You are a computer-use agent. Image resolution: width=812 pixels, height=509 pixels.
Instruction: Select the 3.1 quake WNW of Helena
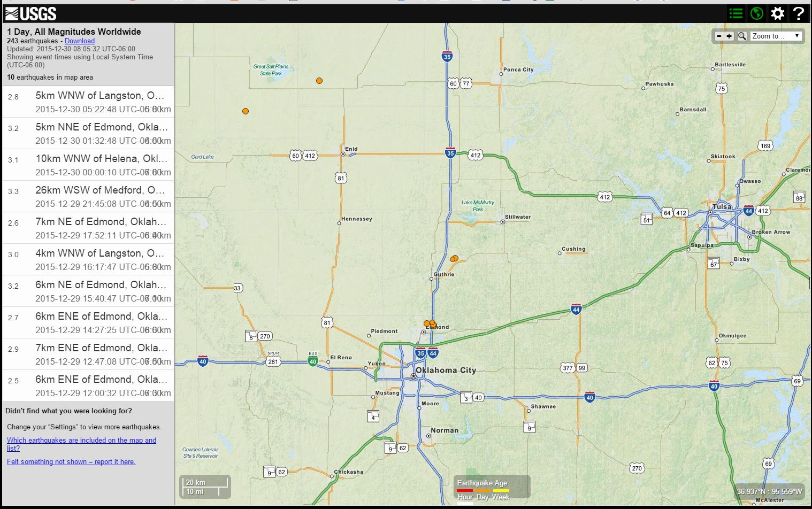click(x=88, y=165)
